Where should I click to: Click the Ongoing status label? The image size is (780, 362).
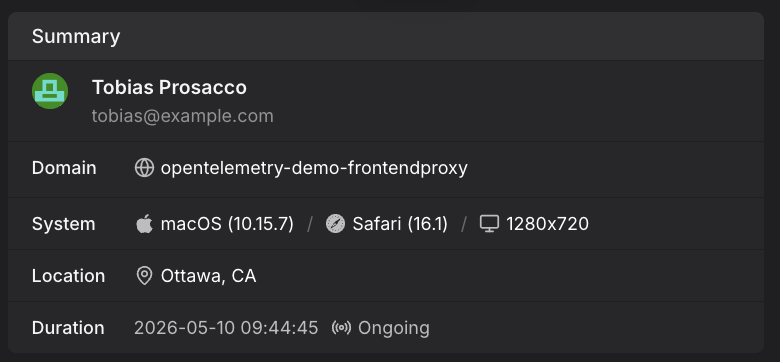[393, 328]
